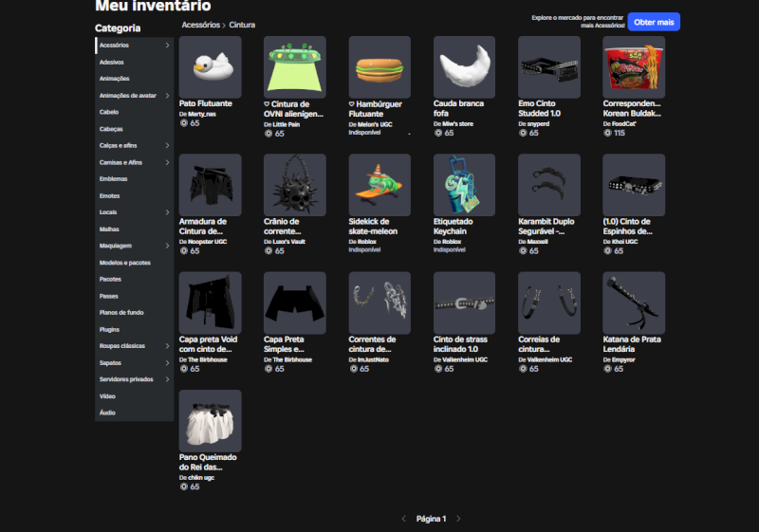Open the Cinto de strass inclinado thumbnail
Image resolution: width=759 pixels, height=532 pixels.
[464, 303]
